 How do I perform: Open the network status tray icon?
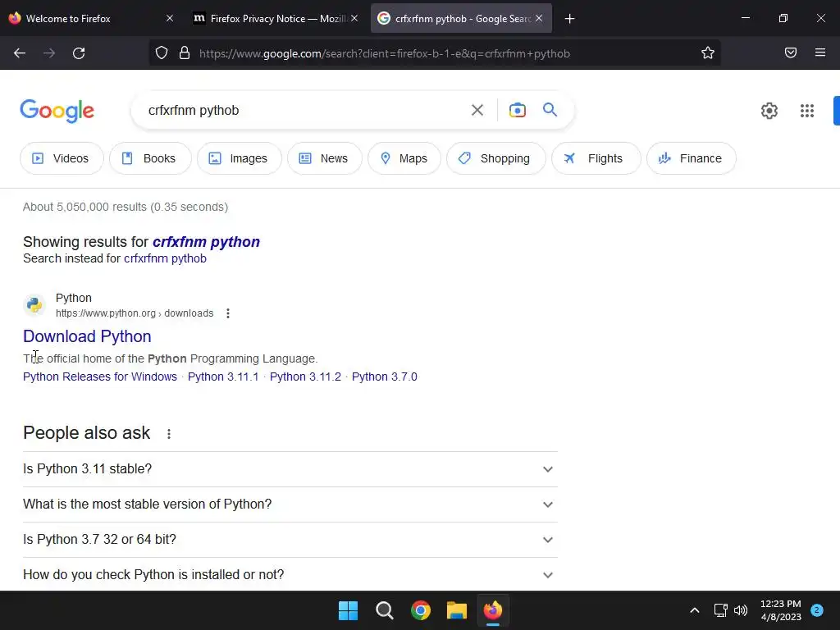[x=720, y=610]
